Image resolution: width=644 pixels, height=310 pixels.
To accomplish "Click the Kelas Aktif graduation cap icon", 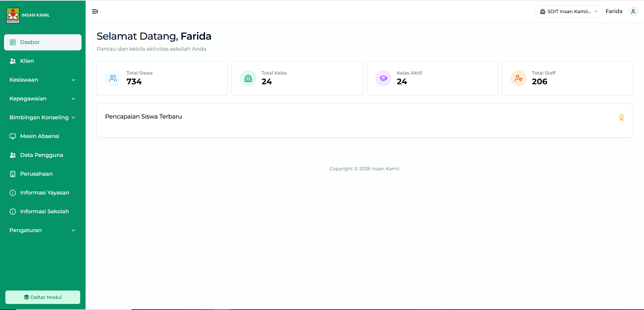I will [x=383, y=78].
